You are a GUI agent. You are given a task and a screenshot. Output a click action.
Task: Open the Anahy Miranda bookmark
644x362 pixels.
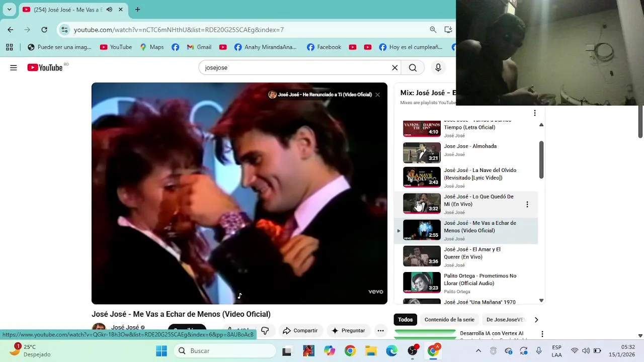click(265, 47)
